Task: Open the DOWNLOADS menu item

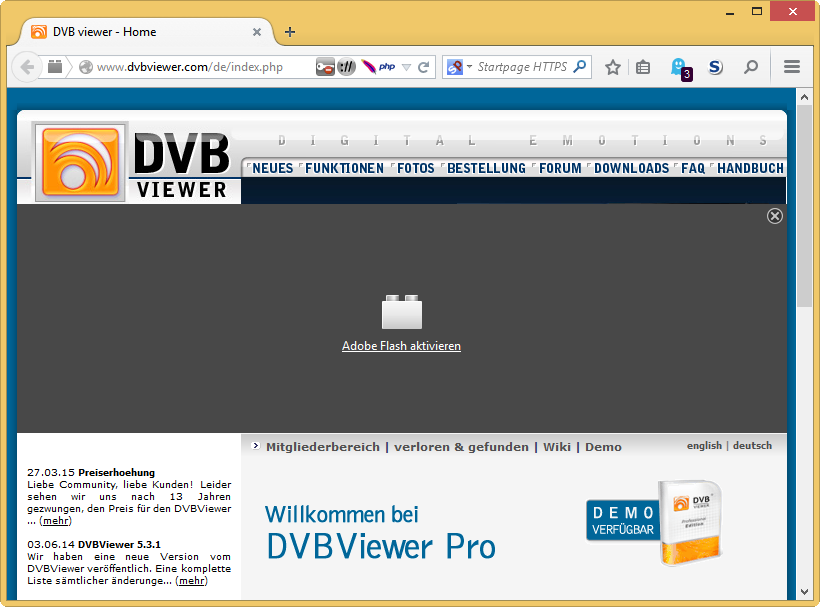Action: [631, 168]
